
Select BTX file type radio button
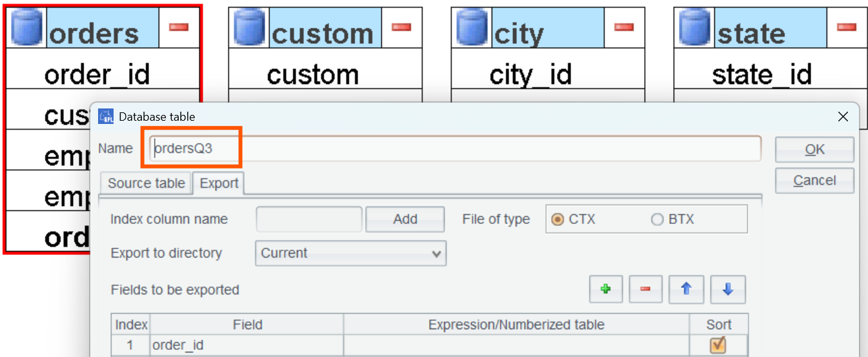(x=657, y=219)
